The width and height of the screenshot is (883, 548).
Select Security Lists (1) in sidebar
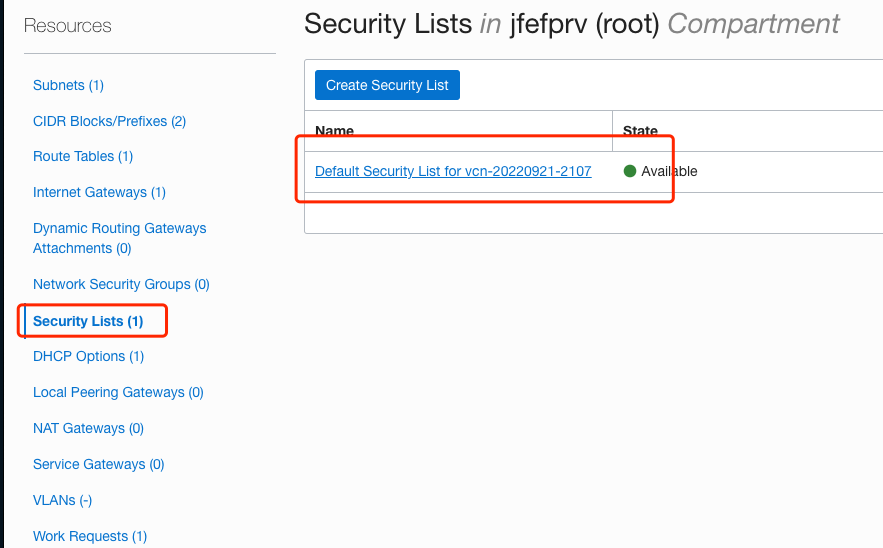click(x=88, y=321)
